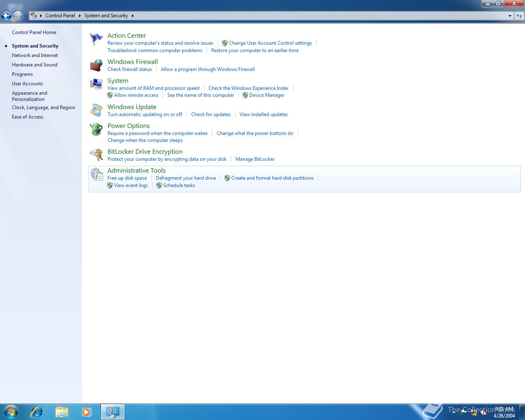Click Check firewall status
Viewport: 525px width, 420px height.
(x=130, y=69)
